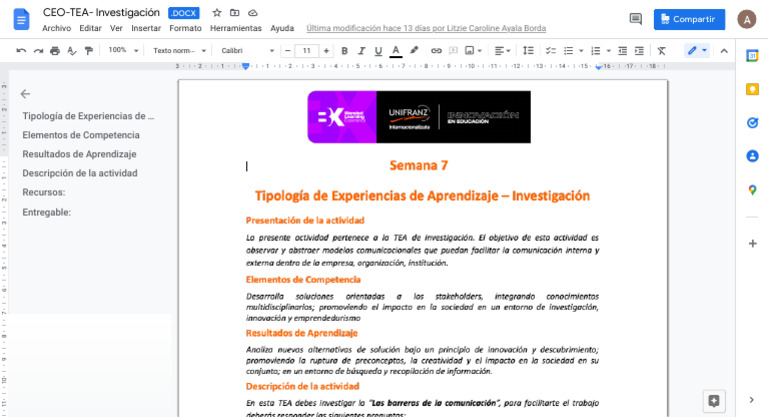
Task: Open the account avatar menu
Action: click(x=747, y=19)
